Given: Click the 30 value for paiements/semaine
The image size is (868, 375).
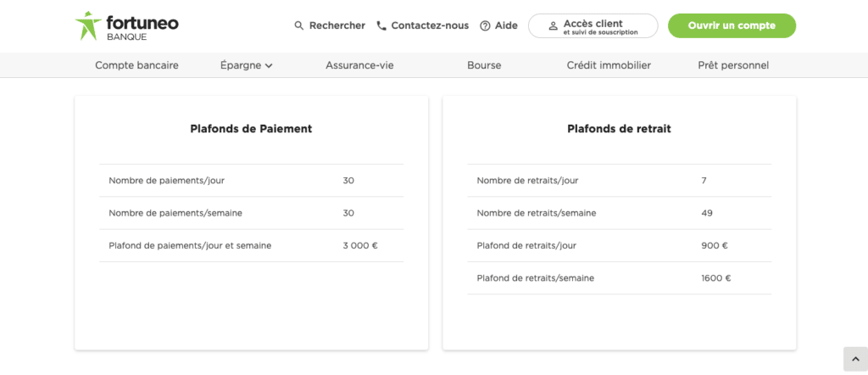Looking at the screenshot, I should (348, 213).
